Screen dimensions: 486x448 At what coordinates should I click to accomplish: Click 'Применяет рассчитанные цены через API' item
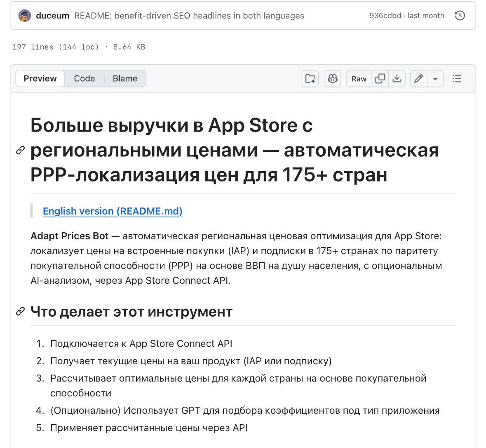[x=149, y=428]
